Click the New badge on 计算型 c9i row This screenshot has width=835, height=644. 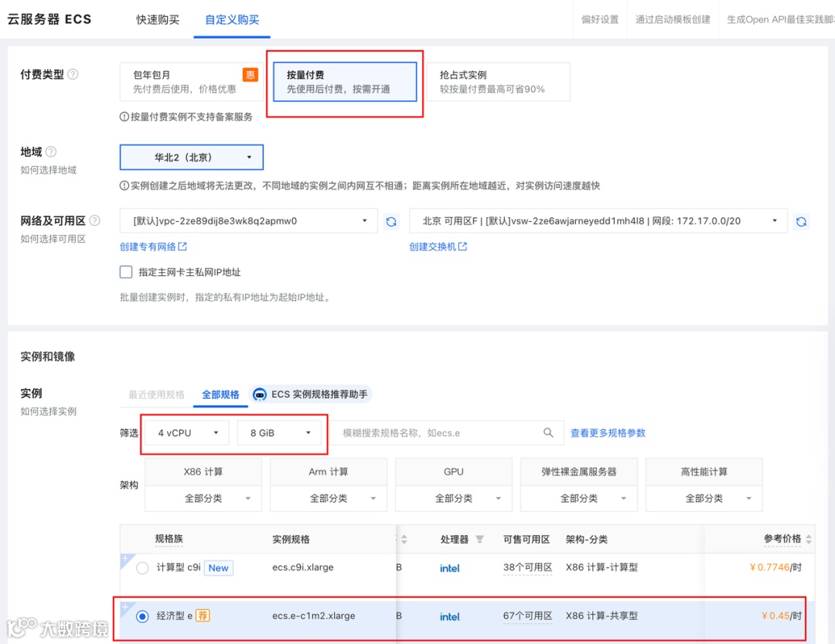218,567
